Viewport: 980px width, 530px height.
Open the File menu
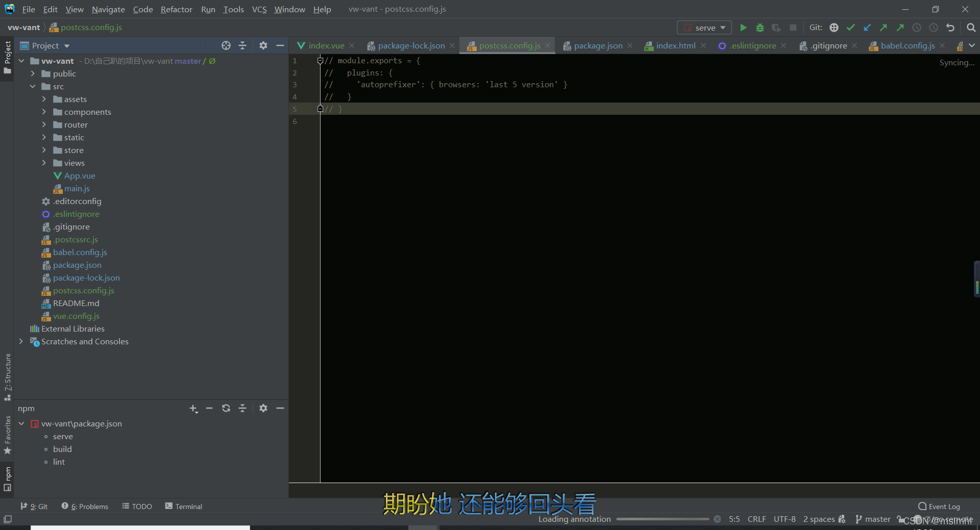click(x=29, y=9)
